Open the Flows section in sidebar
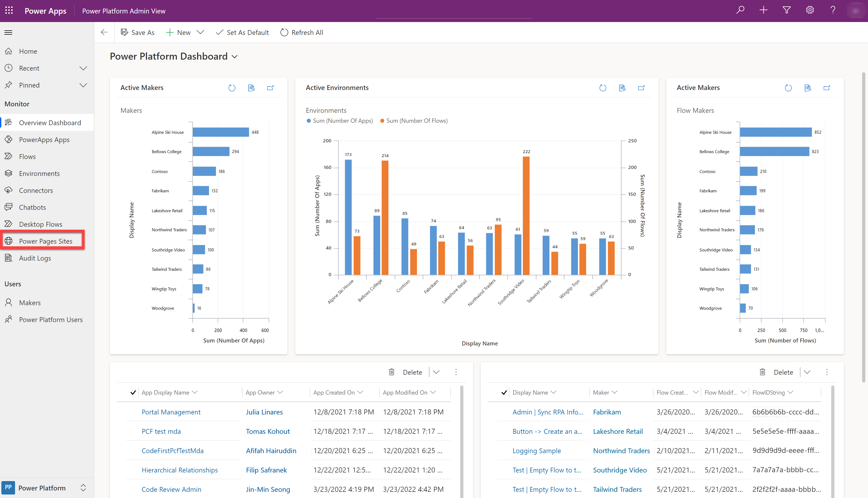The image size is (868, 498). pyautogui.click(x=27, y=156)
